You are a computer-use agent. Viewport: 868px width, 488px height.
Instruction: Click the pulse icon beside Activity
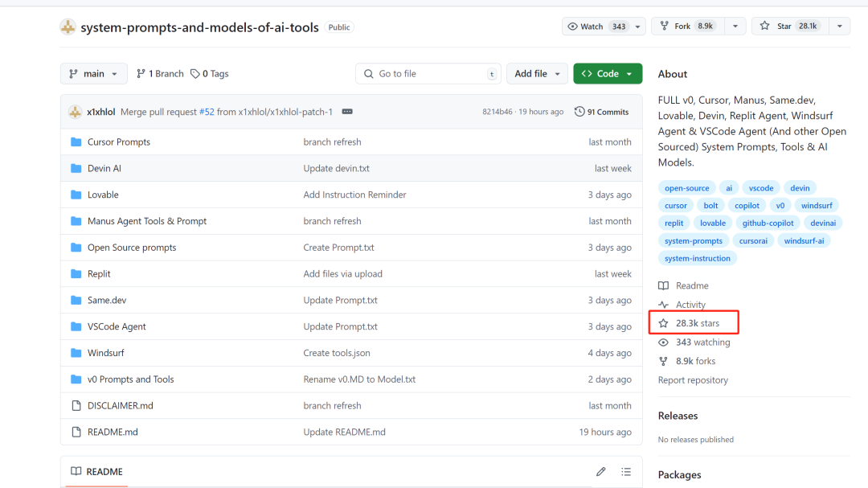click(x=663, y=305)
